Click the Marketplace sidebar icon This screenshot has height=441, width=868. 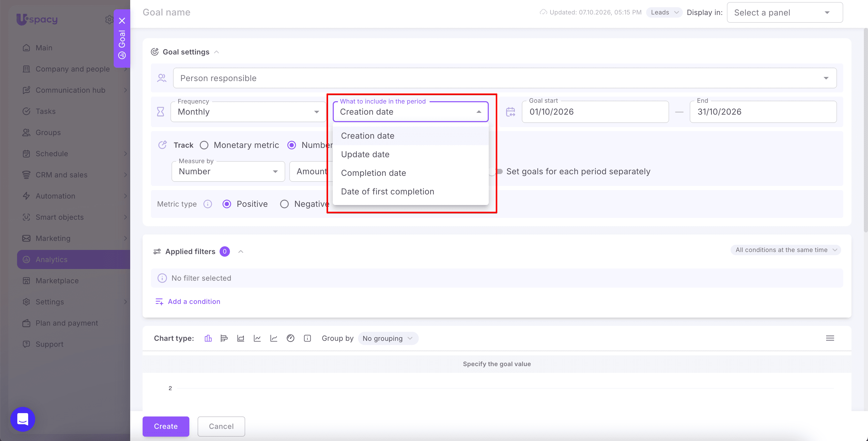tap(26, 281)
